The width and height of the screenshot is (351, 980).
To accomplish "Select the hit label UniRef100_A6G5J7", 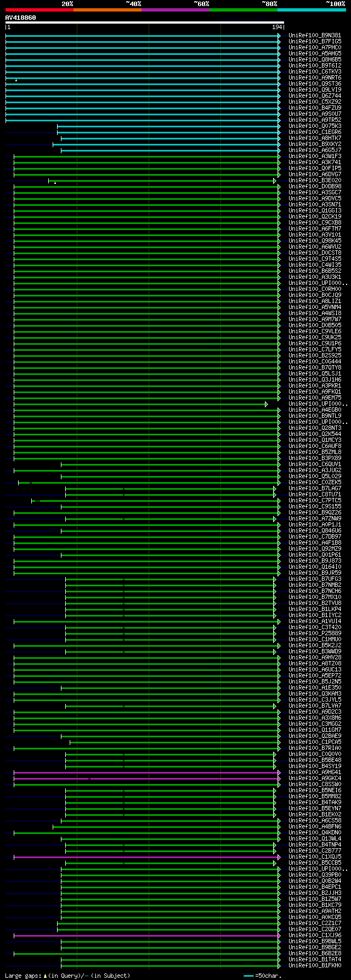I will (315, 150).
